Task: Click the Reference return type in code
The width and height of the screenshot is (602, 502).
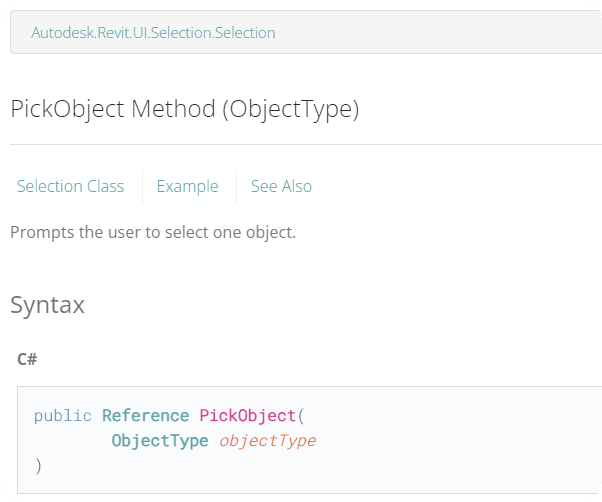Action: pos(145,416)
